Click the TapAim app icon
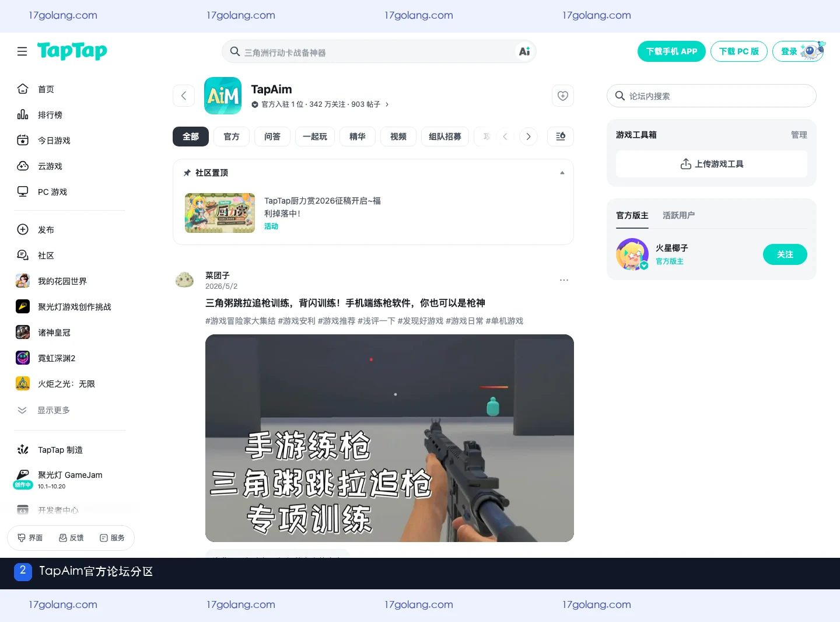 point(223,96)
